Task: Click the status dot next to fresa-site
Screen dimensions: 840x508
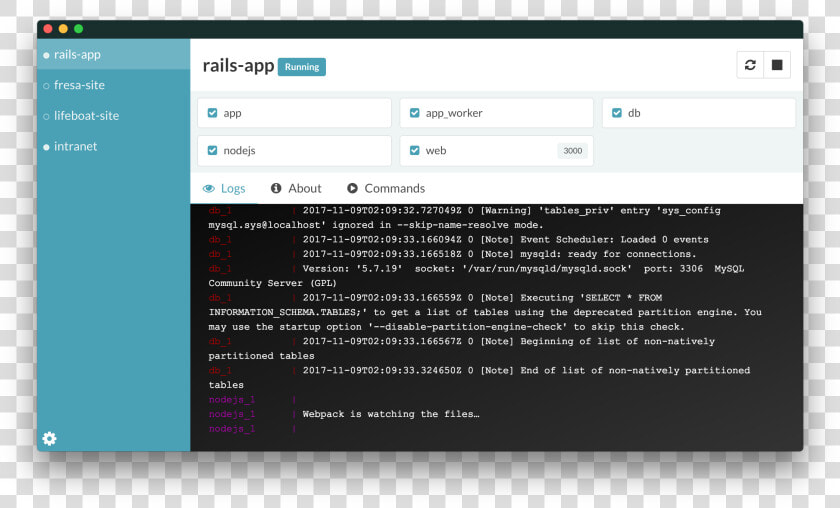Action: click(46, 86)
